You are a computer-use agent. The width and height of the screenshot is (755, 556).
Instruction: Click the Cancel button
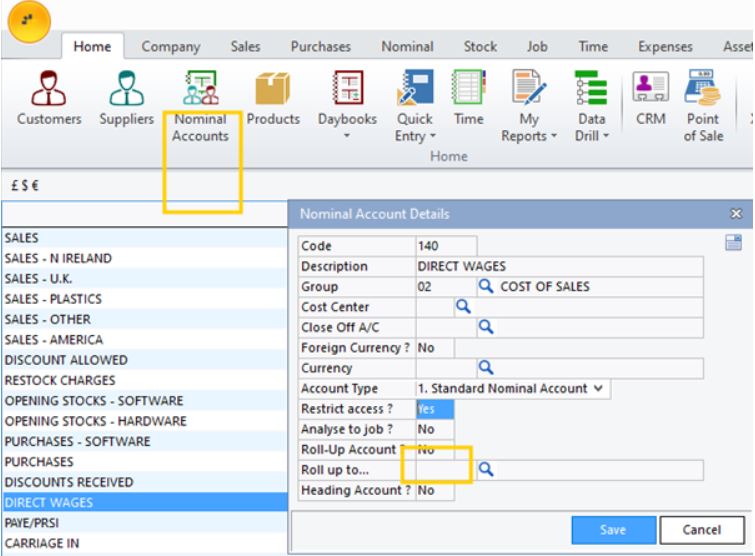tap(702, 530)
